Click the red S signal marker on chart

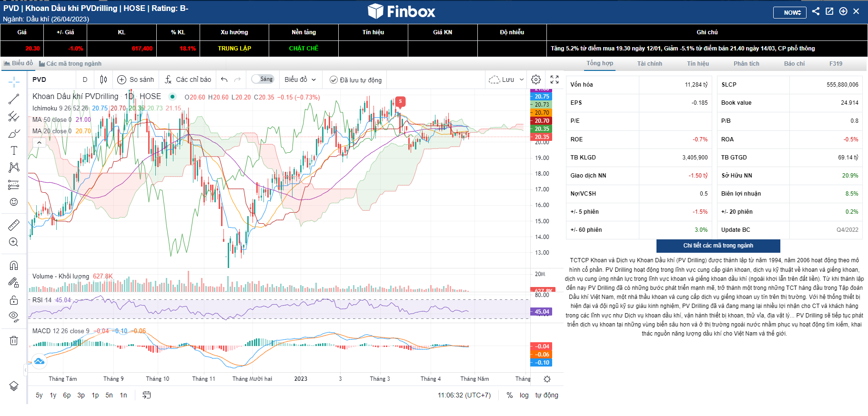pos(400,101)
